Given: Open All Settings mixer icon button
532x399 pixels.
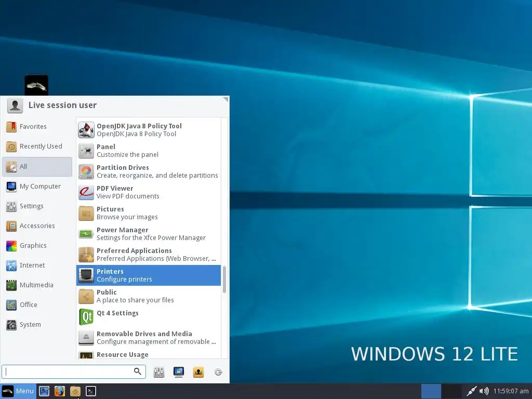Looking at the screenshot, I should pos(159,372).
